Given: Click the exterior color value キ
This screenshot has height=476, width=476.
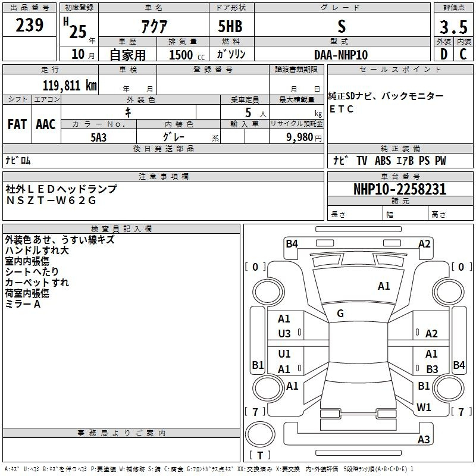Looking at the screenshot, I should pos(129,112).
